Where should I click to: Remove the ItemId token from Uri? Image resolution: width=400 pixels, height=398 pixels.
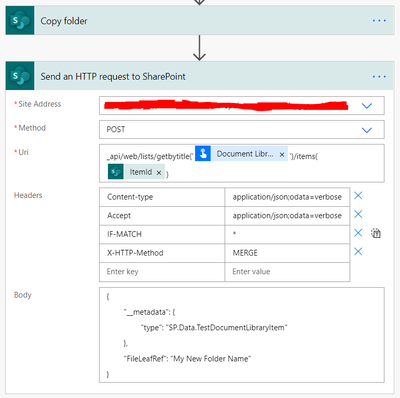click(x=159, y=173)
